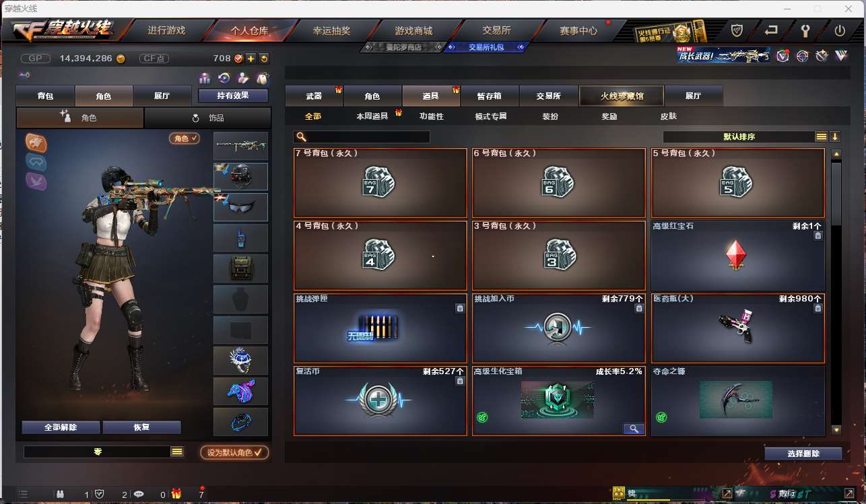Click the 选择删除 button
The height and width of the screenshot is (504, 866).
[x=803, y=454]
